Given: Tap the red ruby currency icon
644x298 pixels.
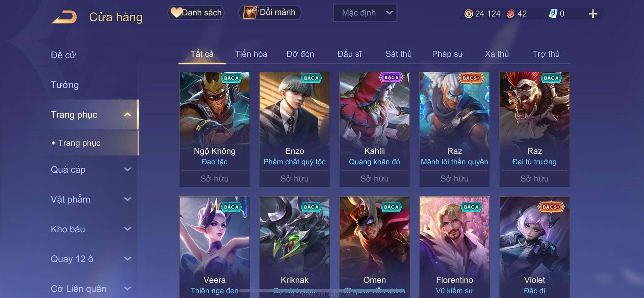Looking at the screenshot, I should [x=510, y=14].
